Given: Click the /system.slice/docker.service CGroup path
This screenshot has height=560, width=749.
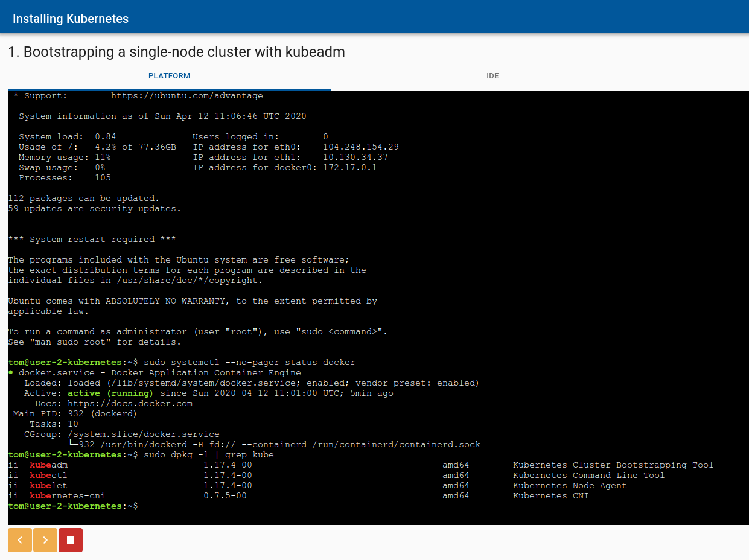Looking at the screenshot, I should pyautogui.click(x=144, y=434).
